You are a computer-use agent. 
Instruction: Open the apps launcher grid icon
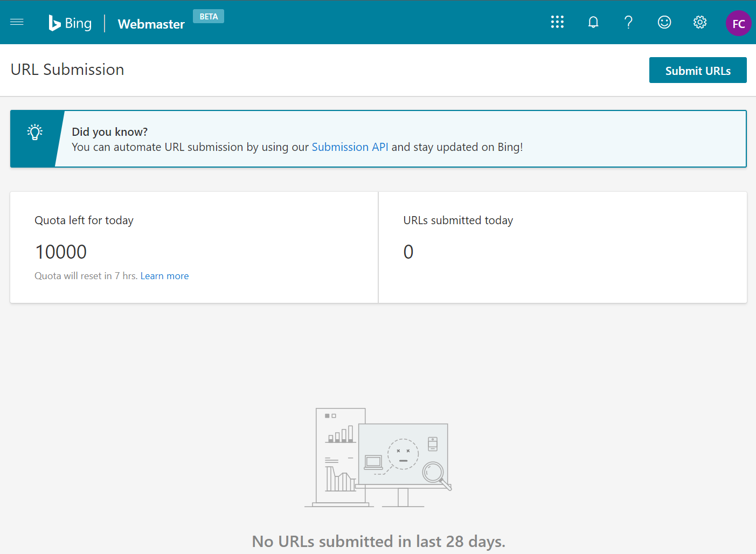(557, 22)
